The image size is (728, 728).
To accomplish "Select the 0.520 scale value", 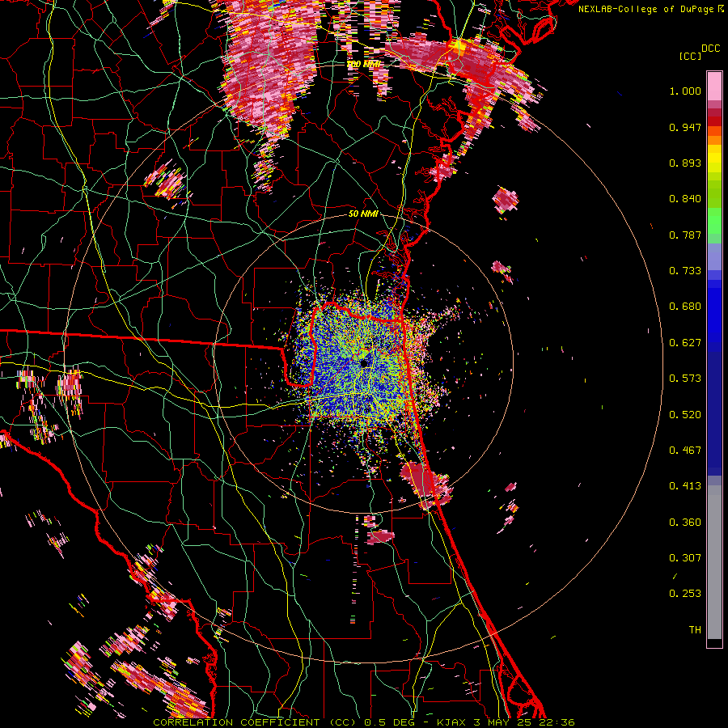I will (x=685, y=415).
